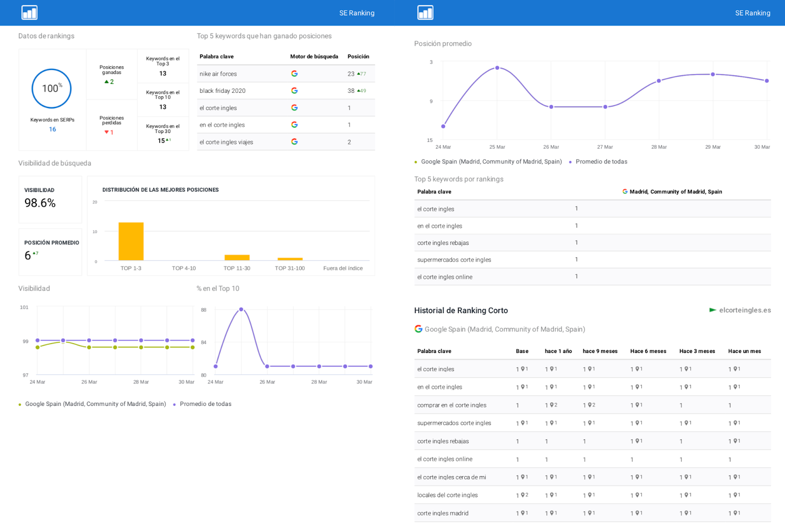Viewport: 785px width, 532px height.
Task: Click the Top 5 keywords por rankings heading
Action: point(459,179)
